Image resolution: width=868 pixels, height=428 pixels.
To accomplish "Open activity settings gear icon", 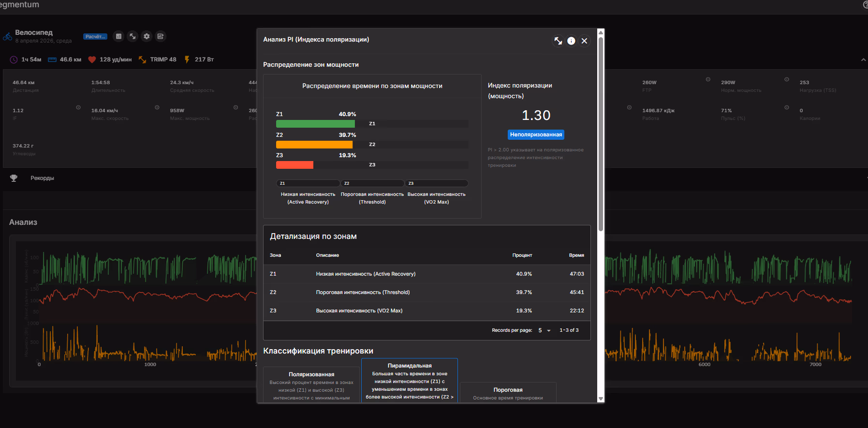I will pyautogui.click(x=147, y=36).
